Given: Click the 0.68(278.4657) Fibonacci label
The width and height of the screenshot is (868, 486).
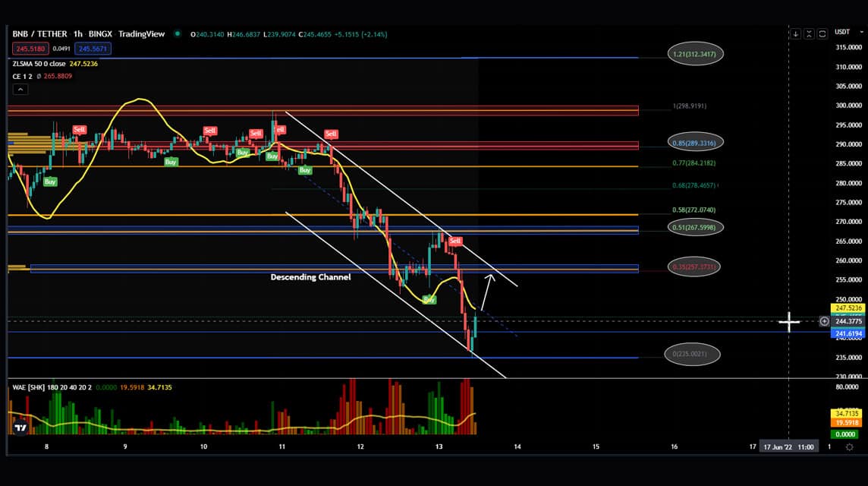Looking at the screenshot, I should coord(695,185).
